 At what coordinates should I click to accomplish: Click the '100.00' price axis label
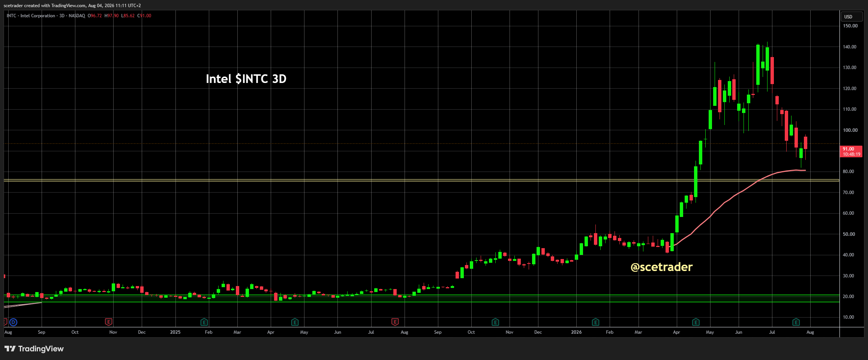(x=850, y=130)
